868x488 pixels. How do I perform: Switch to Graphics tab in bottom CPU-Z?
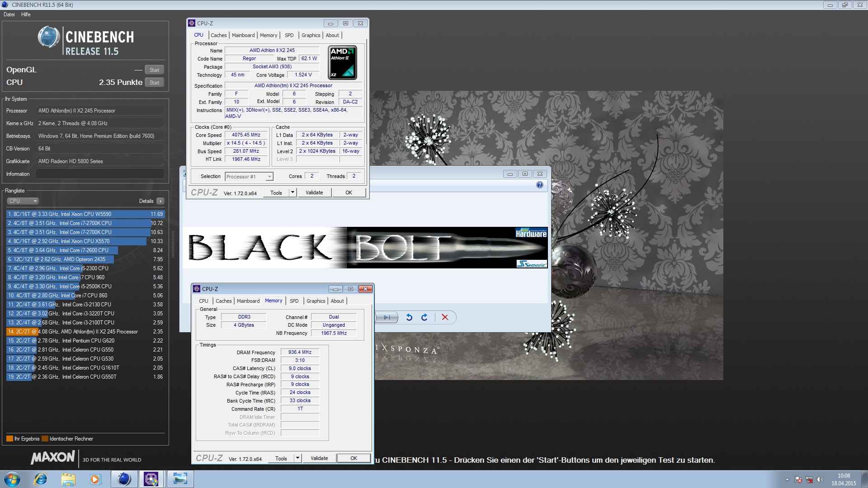click(316, 301)
